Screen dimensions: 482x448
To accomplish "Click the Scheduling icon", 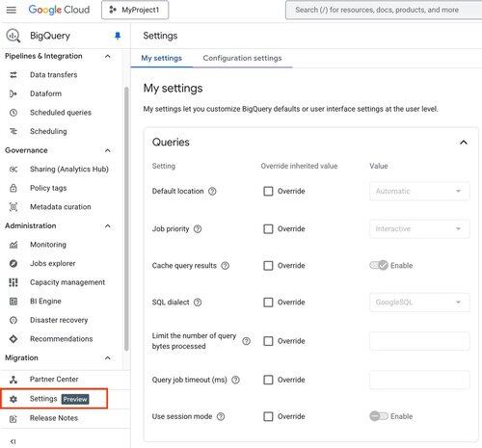I will (13, 131).
